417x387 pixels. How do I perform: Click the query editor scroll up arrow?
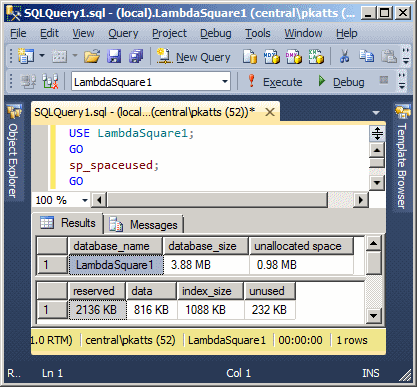click(377, 150)
